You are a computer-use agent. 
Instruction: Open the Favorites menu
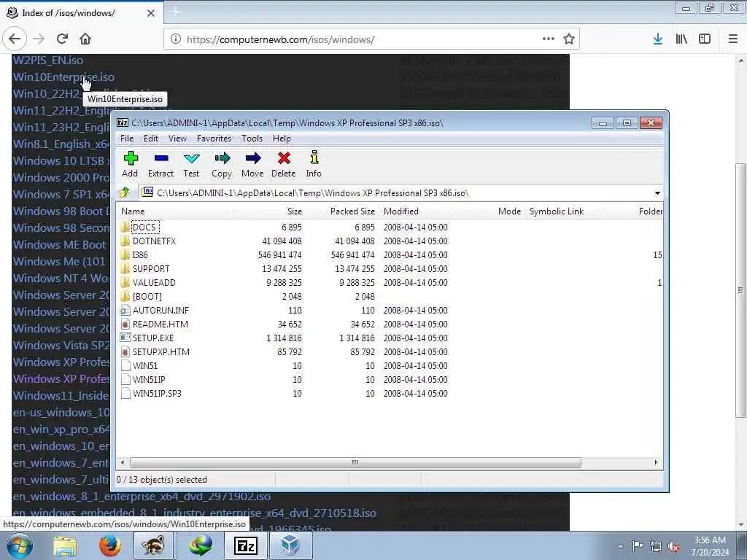[214, 139]
